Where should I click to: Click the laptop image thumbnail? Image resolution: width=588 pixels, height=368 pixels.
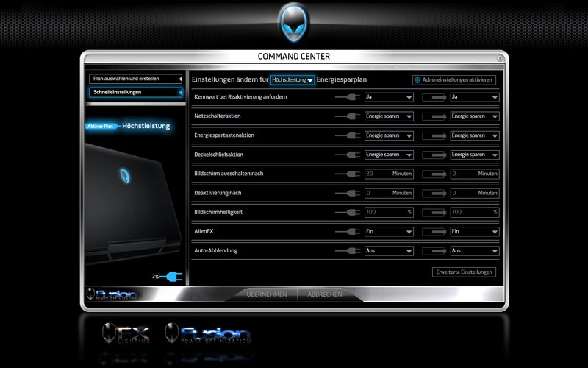tap(133, 203)
